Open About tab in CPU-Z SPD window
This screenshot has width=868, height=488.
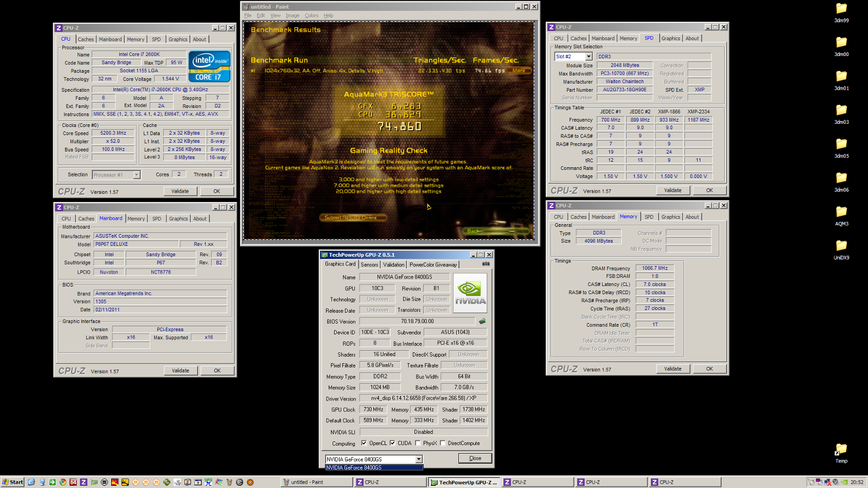[x=692, y=39]
